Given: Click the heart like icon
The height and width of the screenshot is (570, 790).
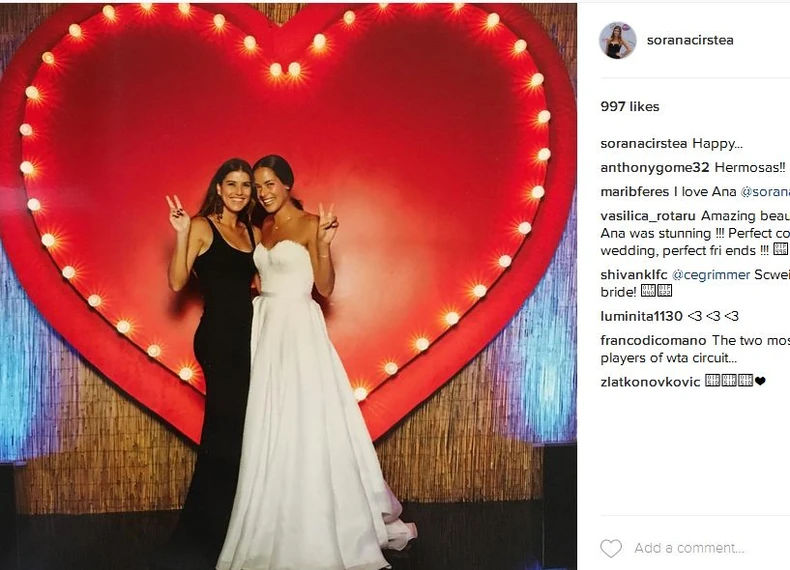Looking at the screenshot, I should [x=611, y=548].
